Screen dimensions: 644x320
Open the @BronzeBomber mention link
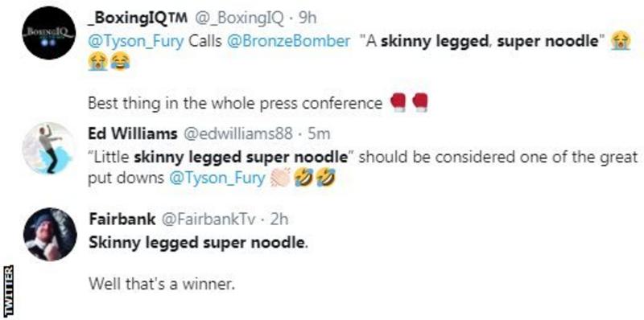click(288, 42)
